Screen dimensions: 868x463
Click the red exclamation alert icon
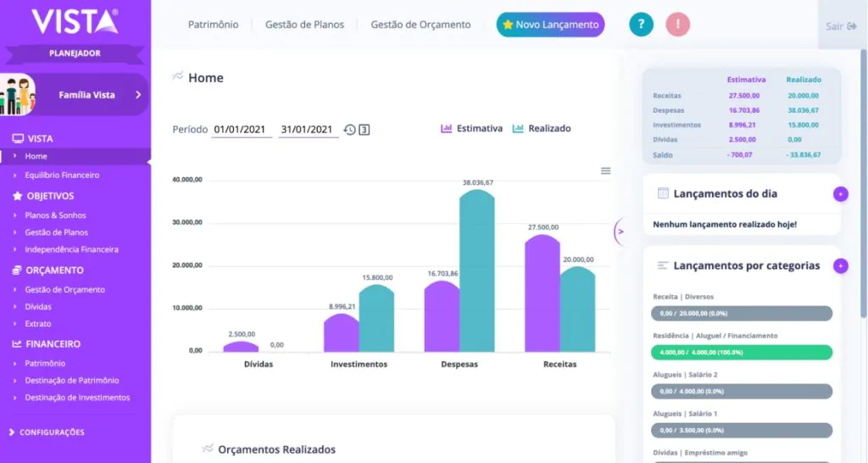tap(677, 25)
